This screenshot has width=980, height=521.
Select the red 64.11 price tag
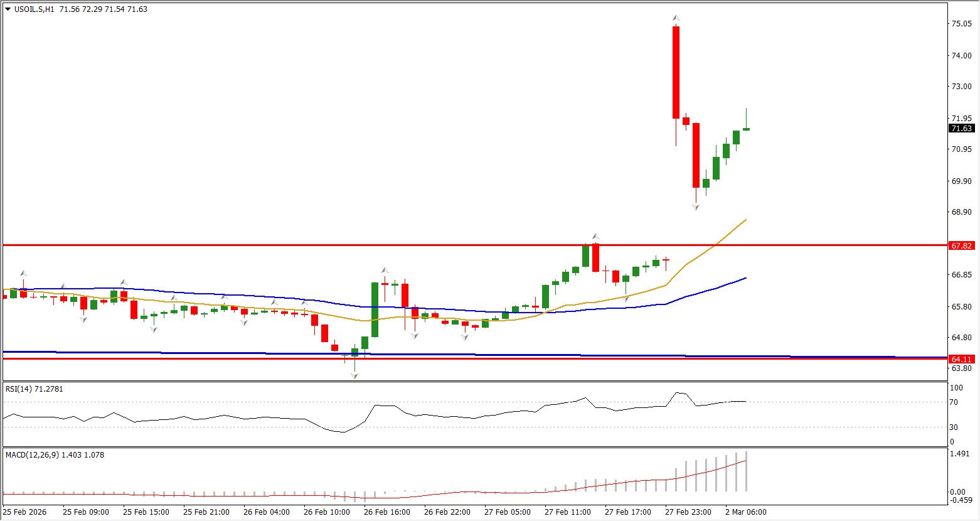click(962, 359)
